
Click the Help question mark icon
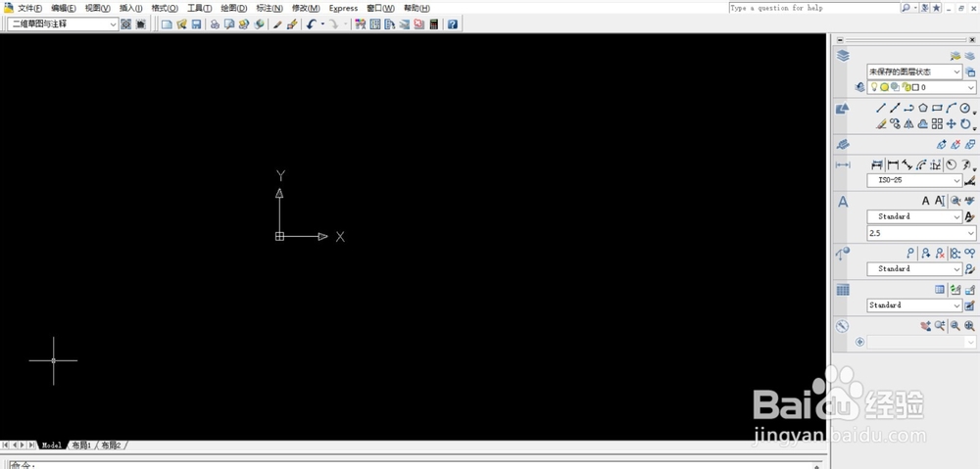(x=453, y=24)
